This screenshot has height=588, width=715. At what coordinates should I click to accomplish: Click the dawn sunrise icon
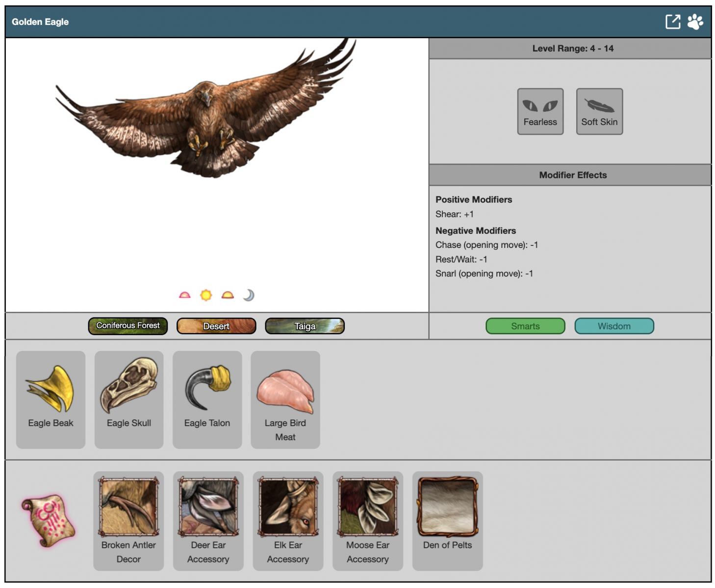coord(184,295)
